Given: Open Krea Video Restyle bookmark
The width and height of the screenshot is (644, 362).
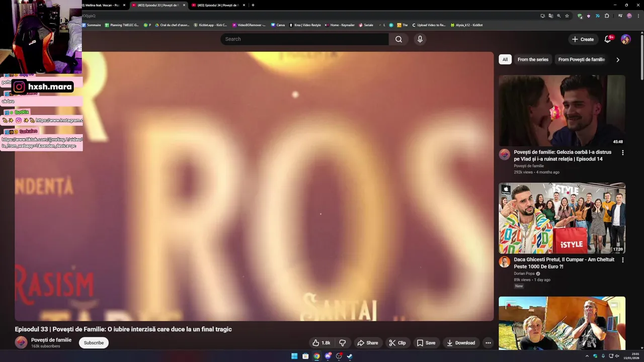Looking at the screenshot, I should pyautogui.click(x=305, y=25).
